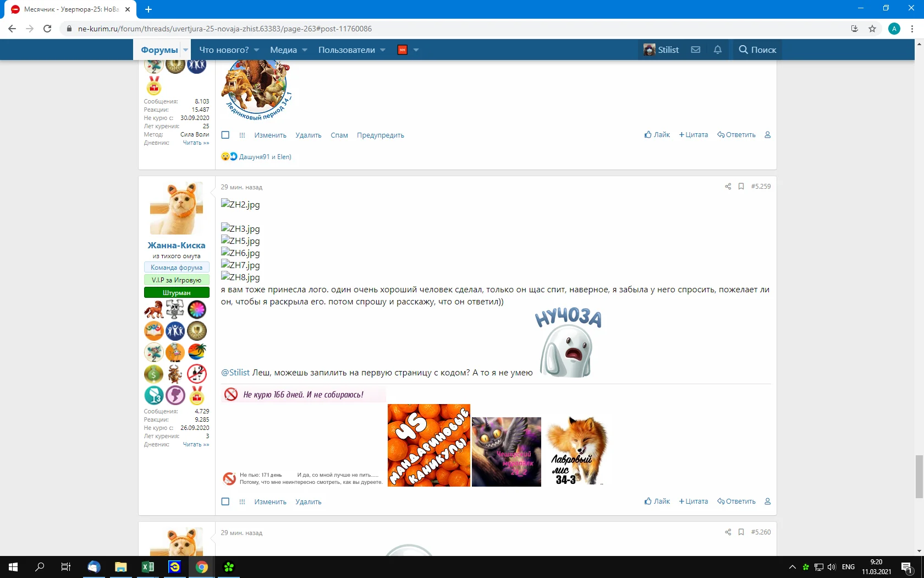
Task: Open the green clover app in taskbar
Action: click(229, 567)
